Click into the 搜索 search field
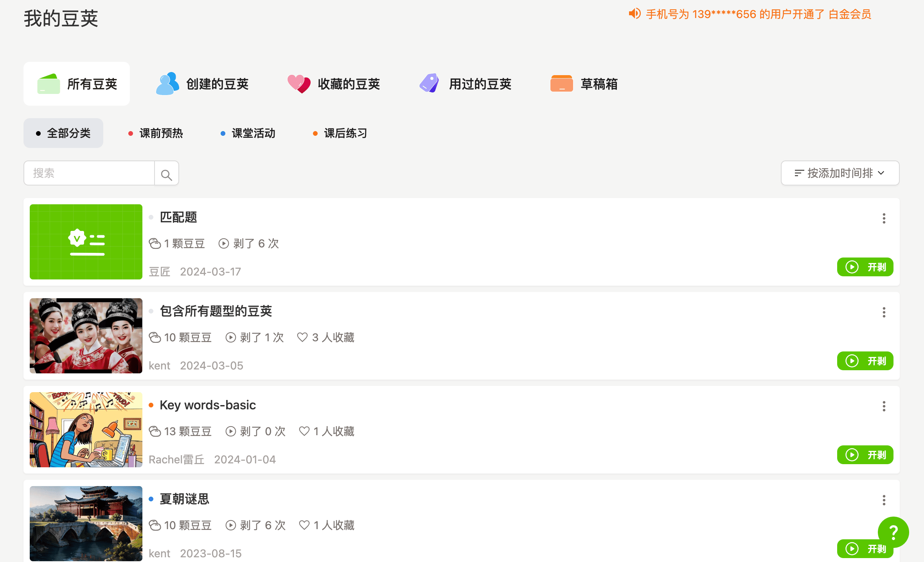Viewport: 924px width, 562px height. [x=89, y=173]
